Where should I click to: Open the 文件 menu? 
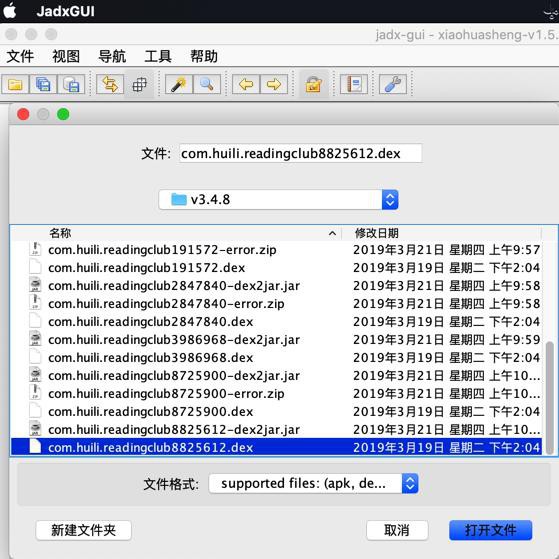pos(20,56)
